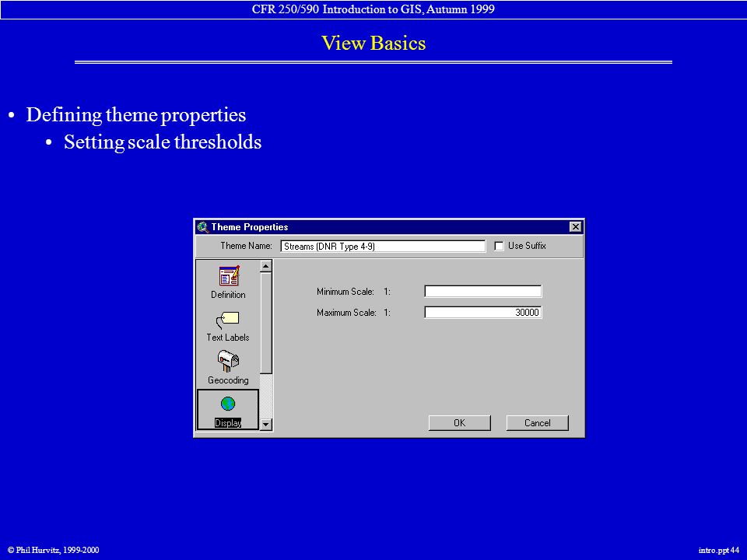Screen dimensions: 747x560
Task: Click the Maximum Scale field showing 30000
Action: 483,313
